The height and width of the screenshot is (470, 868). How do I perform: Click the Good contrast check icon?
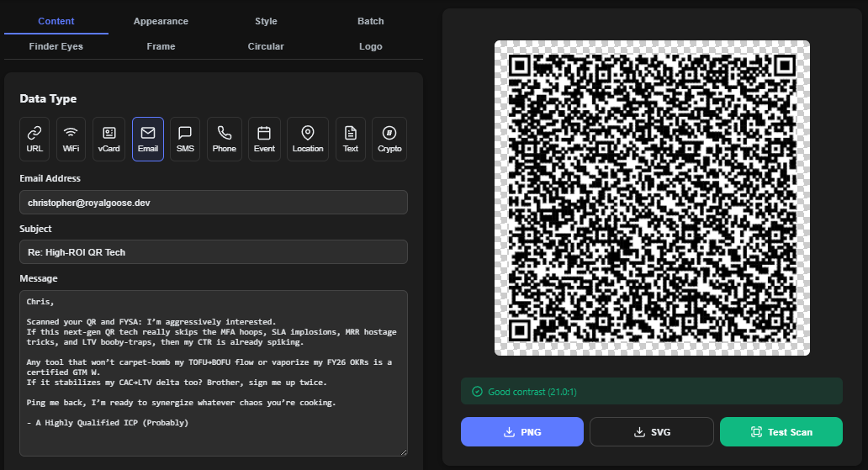[477, 392]
